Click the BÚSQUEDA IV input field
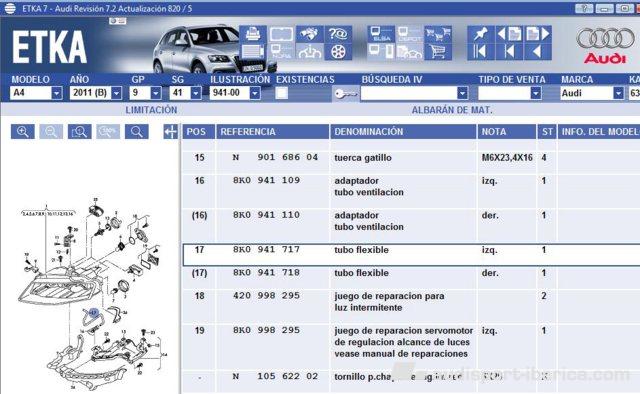This screenshot has height=394, width=640. [x=409, y=93]
